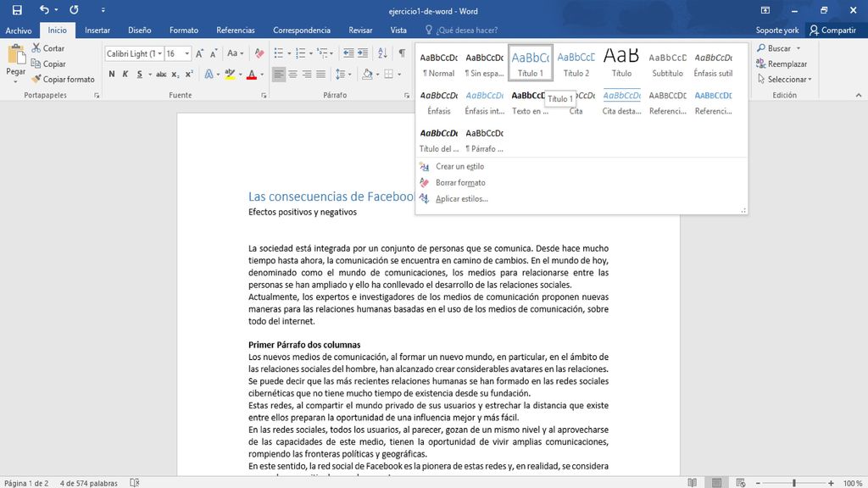Apply superscript formatting
The image size is (868, 488).
pyautogui.click(x=189, y=75)
